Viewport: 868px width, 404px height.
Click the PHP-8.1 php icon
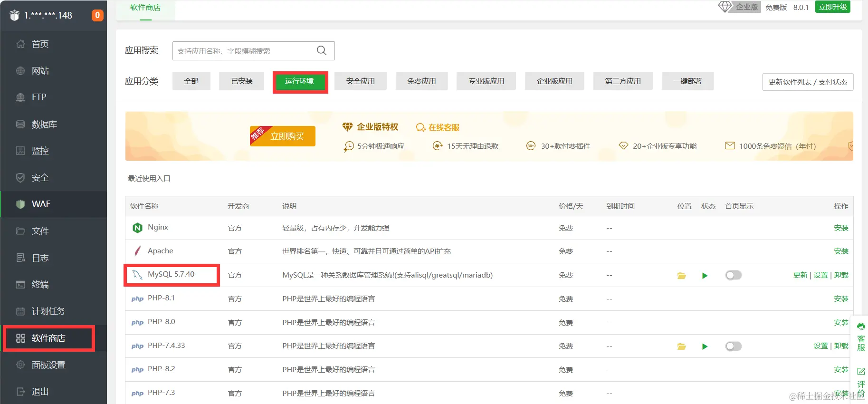(137, 299)
